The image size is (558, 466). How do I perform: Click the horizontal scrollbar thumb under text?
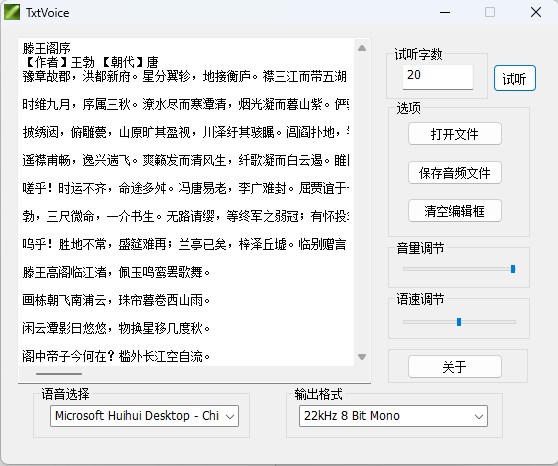59,374
